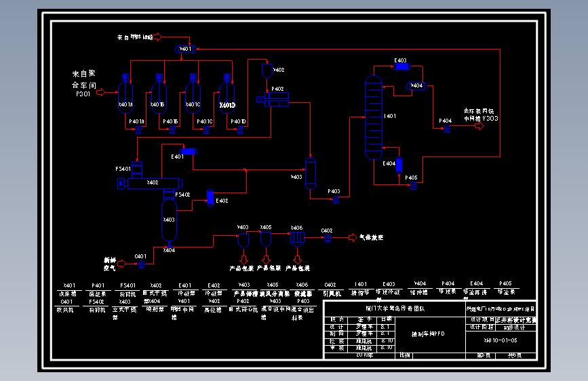Select the V404 buffer tank
Image resolution: width=588 pixels, height=381 pixels.
(416, 86)
